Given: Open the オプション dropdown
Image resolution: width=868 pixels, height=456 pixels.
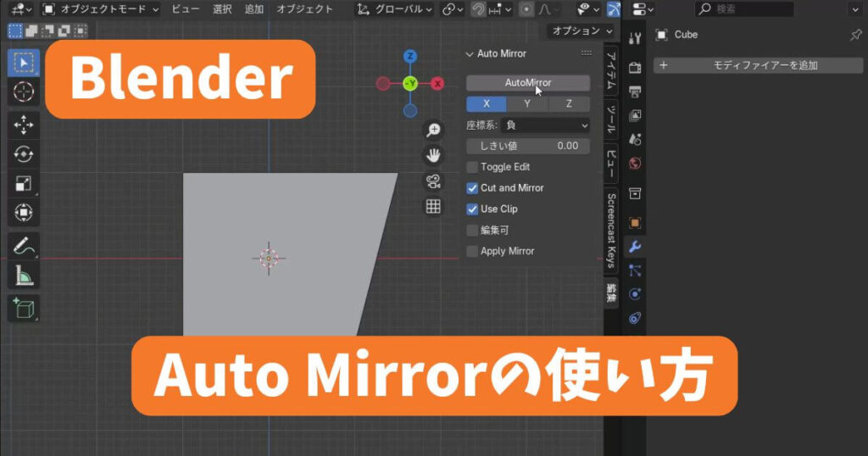Looking at the screenshot, I should pos(581,31).
